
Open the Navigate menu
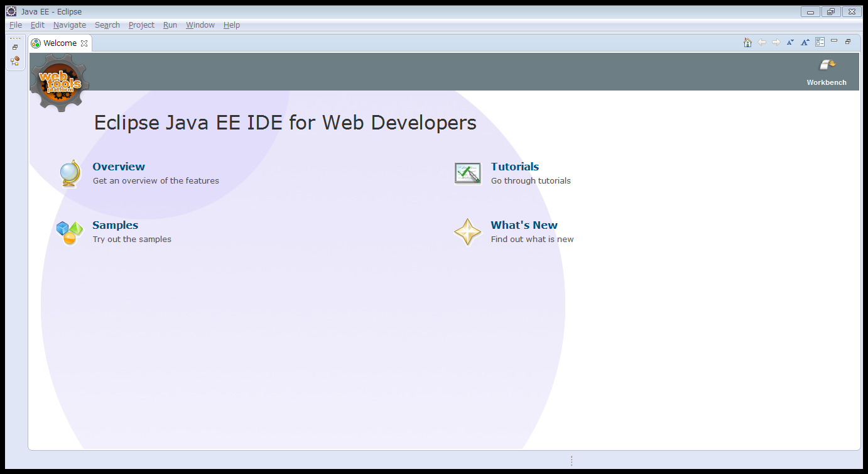coord(70,25)
